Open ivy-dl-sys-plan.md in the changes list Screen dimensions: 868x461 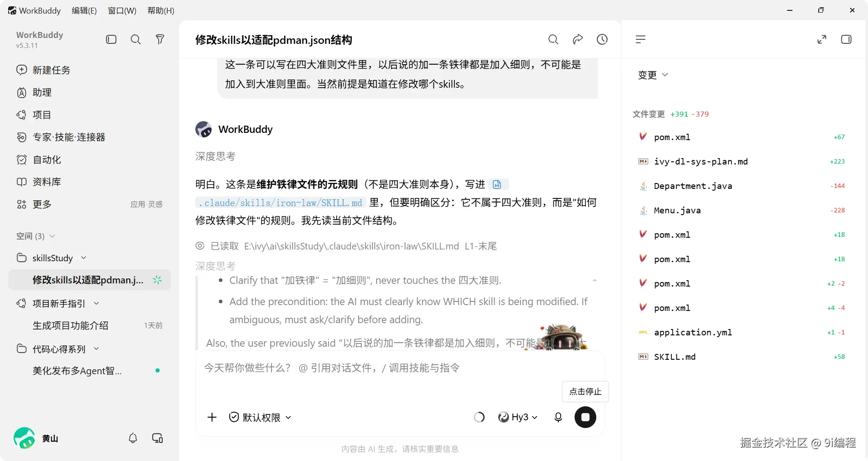point(741,161)
